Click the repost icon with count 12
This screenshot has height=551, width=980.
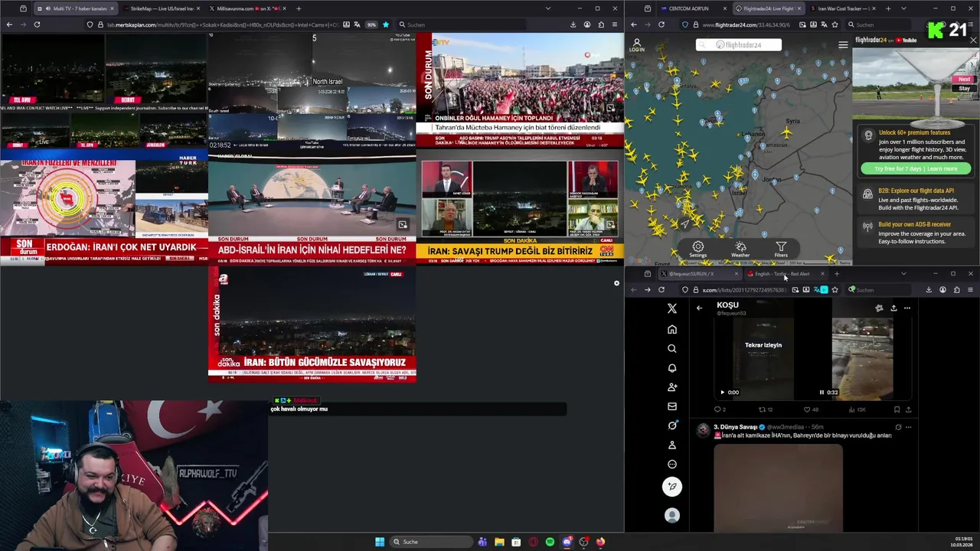point(765,409)
